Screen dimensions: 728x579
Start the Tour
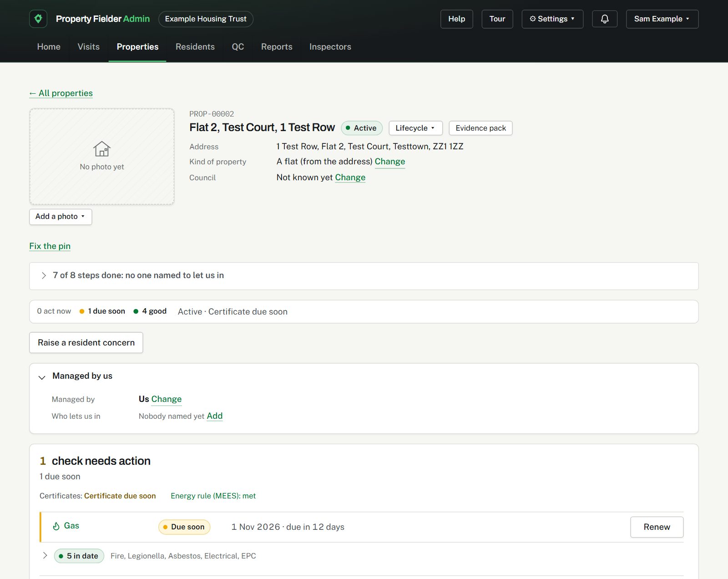pos(497,19)
